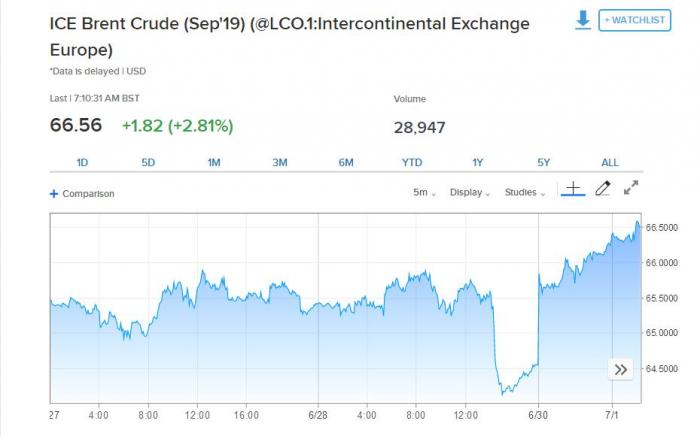Select the 5D time range
700x436 pixels.
tap(148, 162)
